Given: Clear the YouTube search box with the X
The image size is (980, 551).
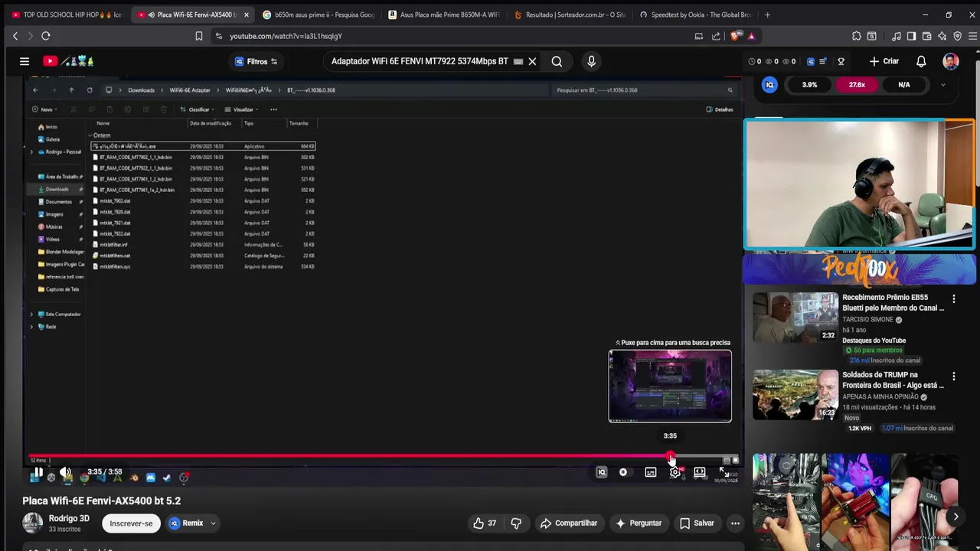Looking at the screenshot, I should [x=532, y=61].
